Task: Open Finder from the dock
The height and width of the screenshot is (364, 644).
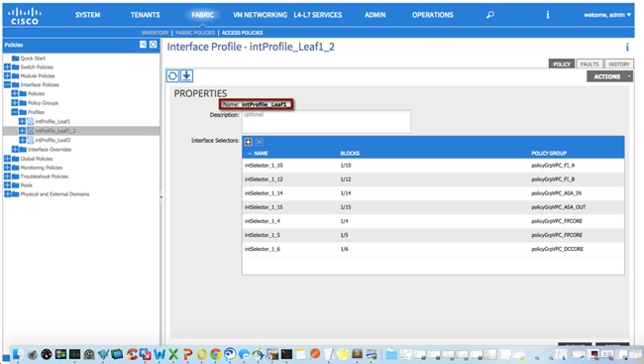Action: point(18,354)
